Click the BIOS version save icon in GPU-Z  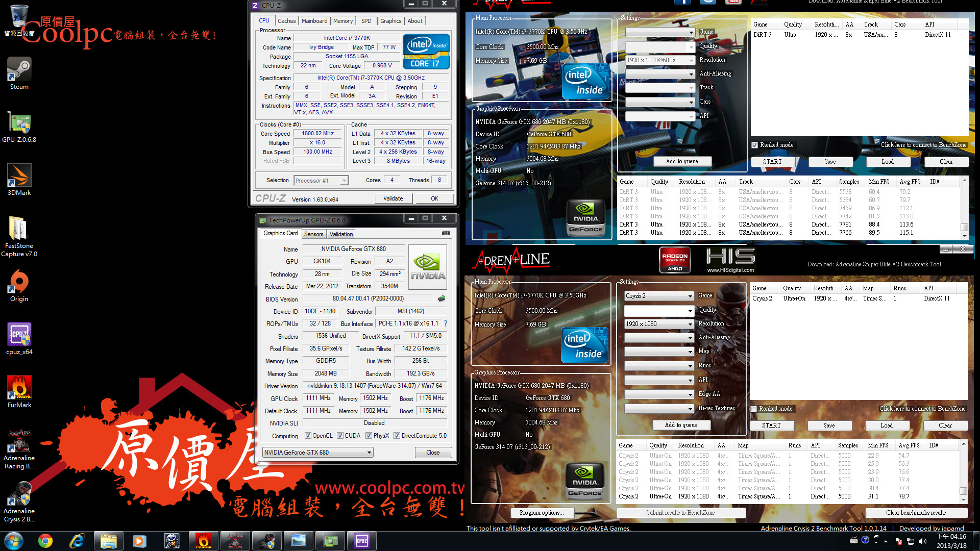[x=442, y=298]
